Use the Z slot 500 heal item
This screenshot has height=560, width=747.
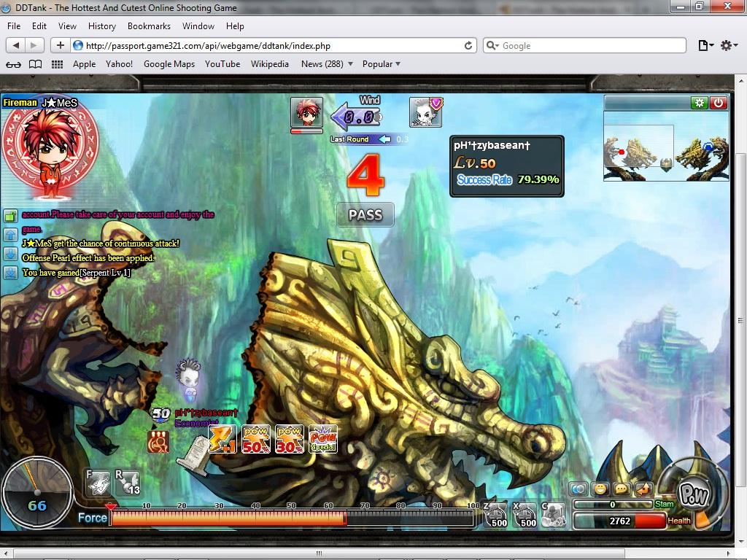point(496,515)
